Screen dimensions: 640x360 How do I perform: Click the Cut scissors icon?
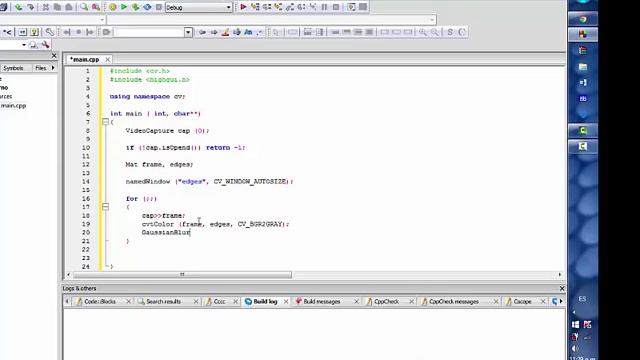click(x=46, y=7)
